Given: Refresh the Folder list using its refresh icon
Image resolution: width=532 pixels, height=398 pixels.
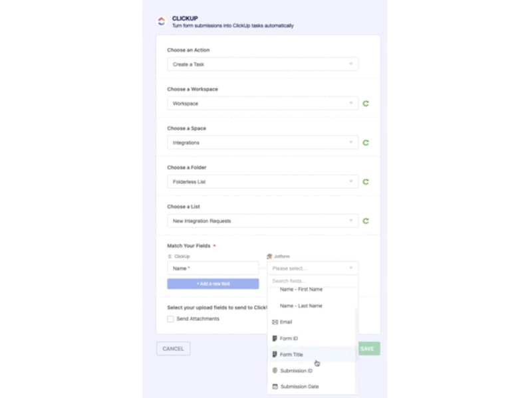Looking at the screenshot, I should [366, 181].
